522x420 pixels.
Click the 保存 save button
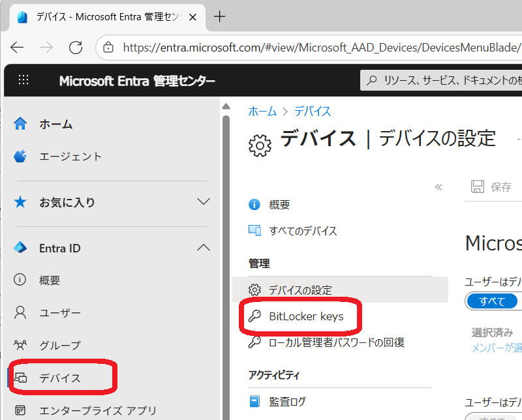[x=491, y=187]
